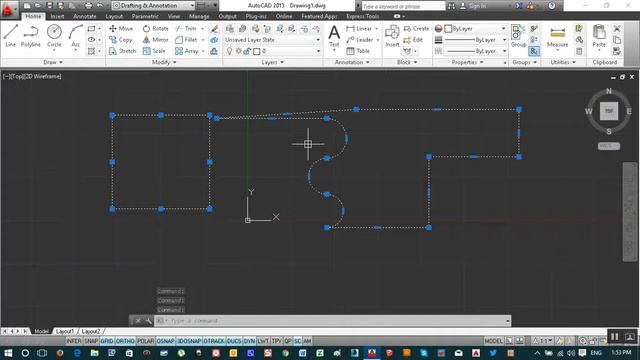Select the Arc tool
This screenshot has height=360, width=640.
[76, 36]
